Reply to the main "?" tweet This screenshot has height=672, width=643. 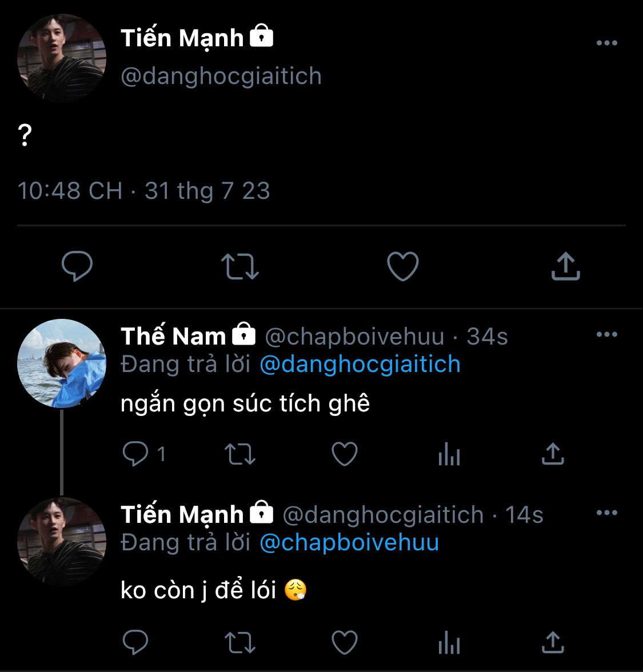click(77, 266)
